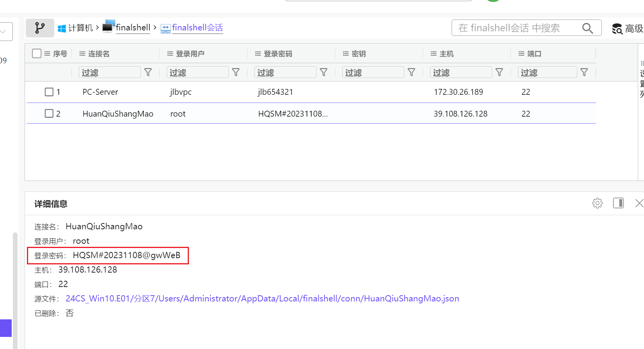This screenshot has height=349, width=644.
Task: Open details panel settings gear
Action: tap(597, 203)
